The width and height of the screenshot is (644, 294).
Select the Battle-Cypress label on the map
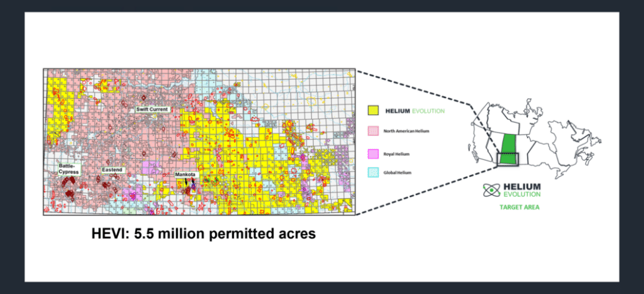(x=68, y=169)
